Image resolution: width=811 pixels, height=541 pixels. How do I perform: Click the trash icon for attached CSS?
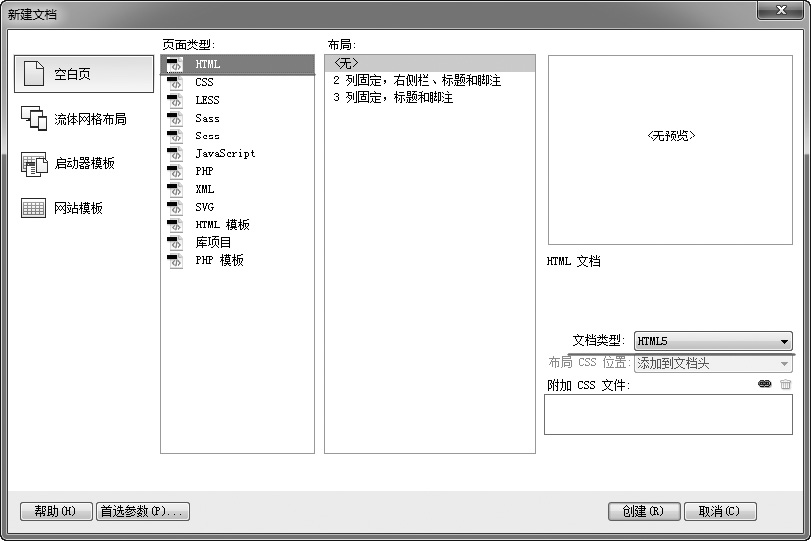point(786,384)
